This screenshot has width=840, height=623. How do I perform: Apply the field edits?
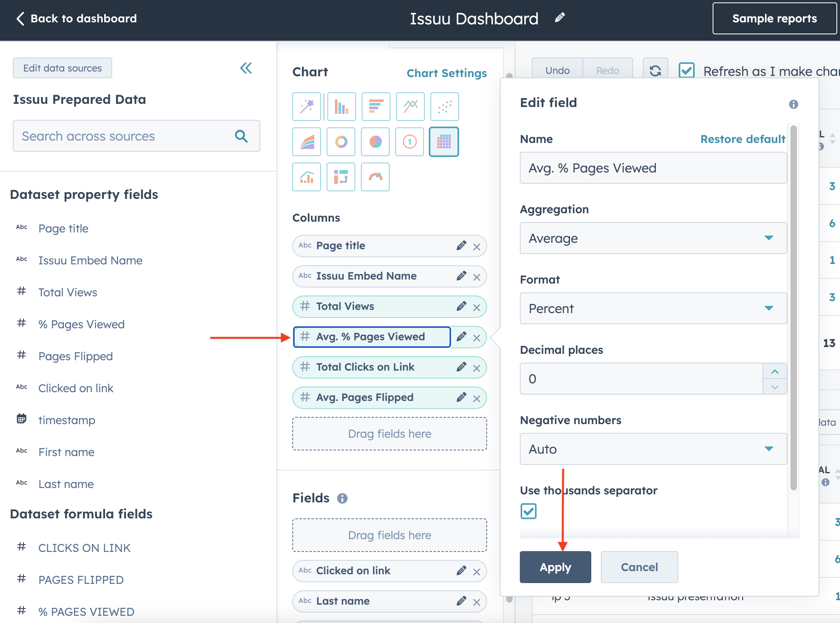tap(555, 567)
